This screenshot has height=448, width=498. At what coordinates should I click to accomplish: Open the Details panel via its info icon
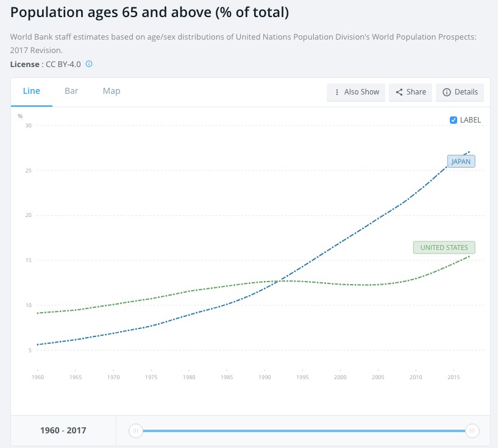coord(446,92)
